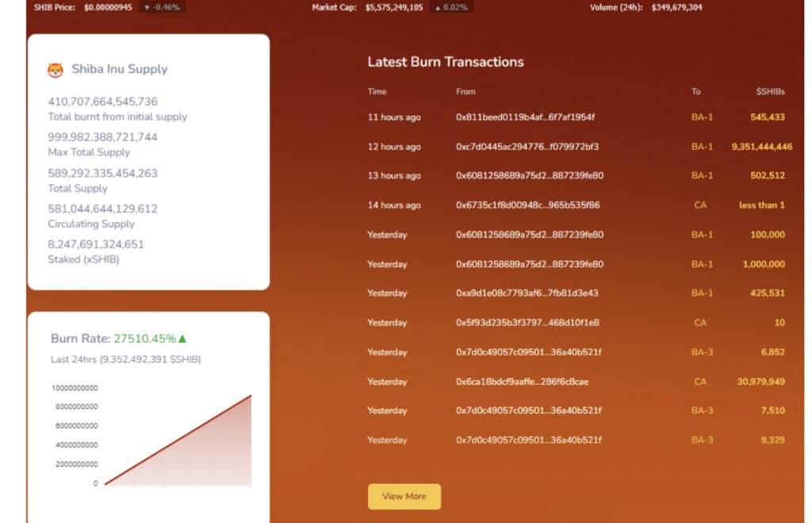The image size is (812, 523).
Task: Open address 0x6735c1f8d00948c...965b535f86
Action: click(x=527, y=206)
